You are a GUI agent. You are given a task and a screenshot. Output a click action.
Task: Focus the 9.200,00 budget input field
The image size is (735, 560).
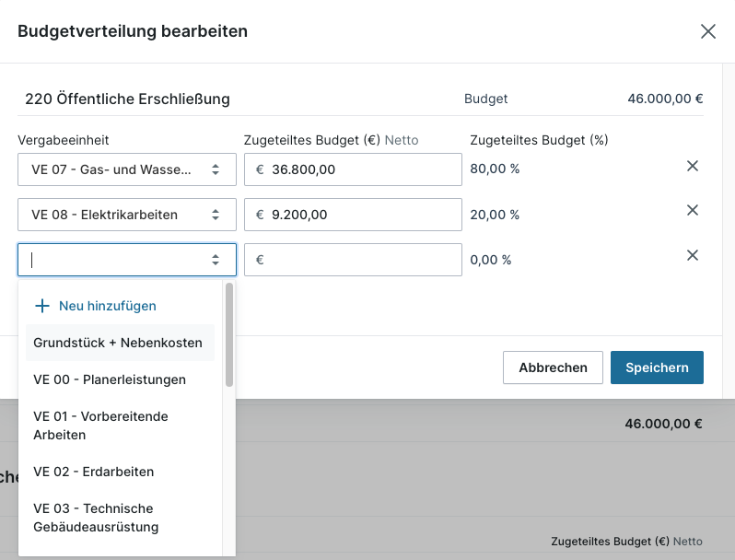[359, 215]
